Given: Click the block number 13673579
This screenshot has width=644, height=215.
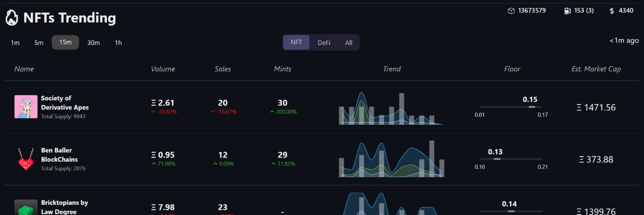Looking at the screenshot, I should click(532, 10).
